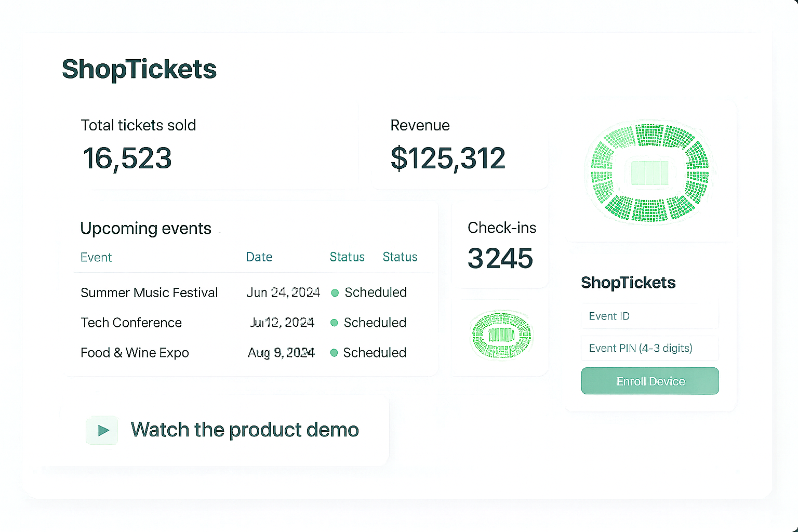
Task: Click the green status dot for Summer Music Festival
Action: click(x=335, y=292)
